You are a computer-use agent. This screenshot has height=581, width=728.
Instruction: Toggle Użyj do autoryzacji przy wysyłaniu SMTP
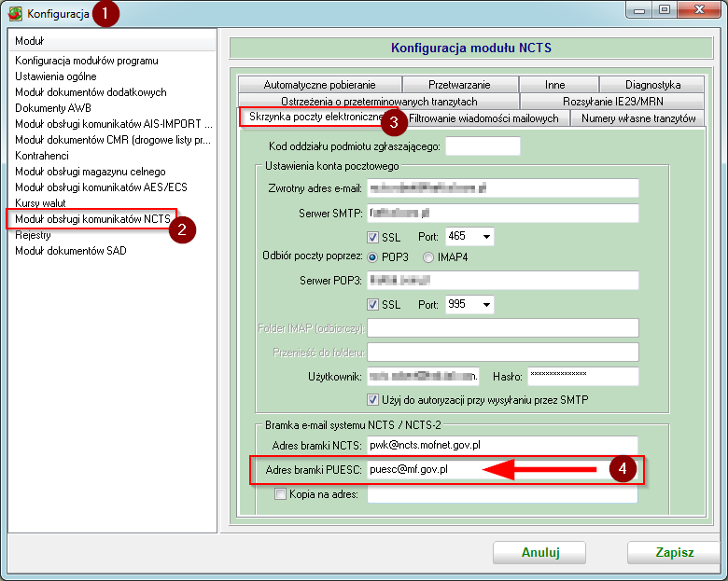(x=372, y=399)
